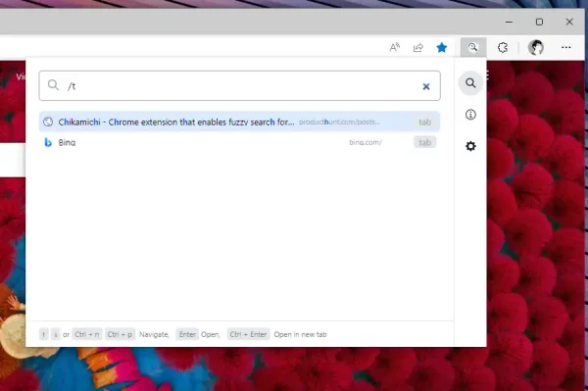
Task: Click the "Ctrl + p" key hint
Action: 120,334
